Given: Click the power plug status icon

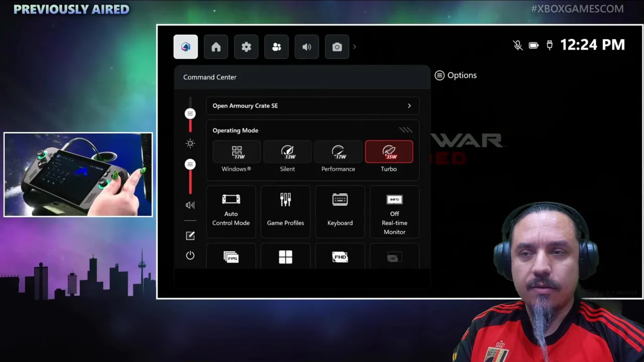Looking at the screenshot, I should point(549,45).
